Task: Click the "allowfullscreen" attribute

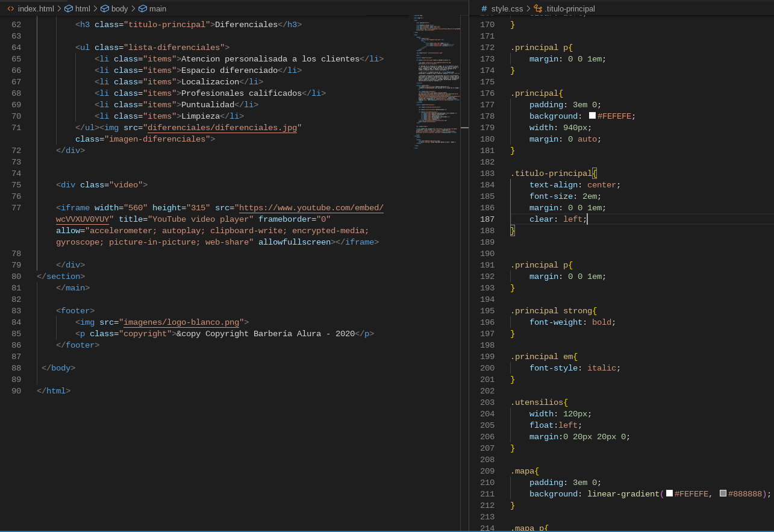Action: point(295,242)
